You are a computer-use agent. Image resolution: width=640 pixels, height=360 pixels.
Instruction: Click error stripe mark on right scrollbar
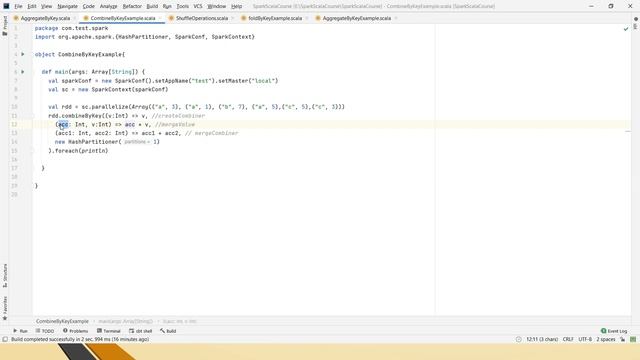[x=628, y=131]
